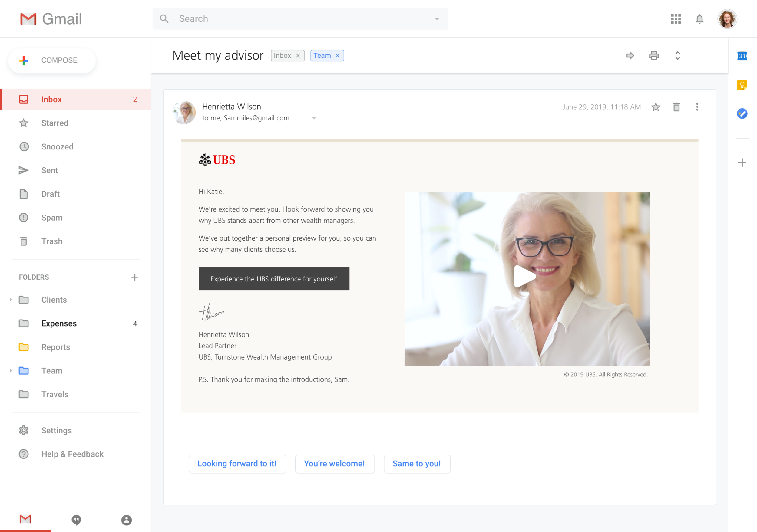Open the account profile picture menu

pos(727,19)
